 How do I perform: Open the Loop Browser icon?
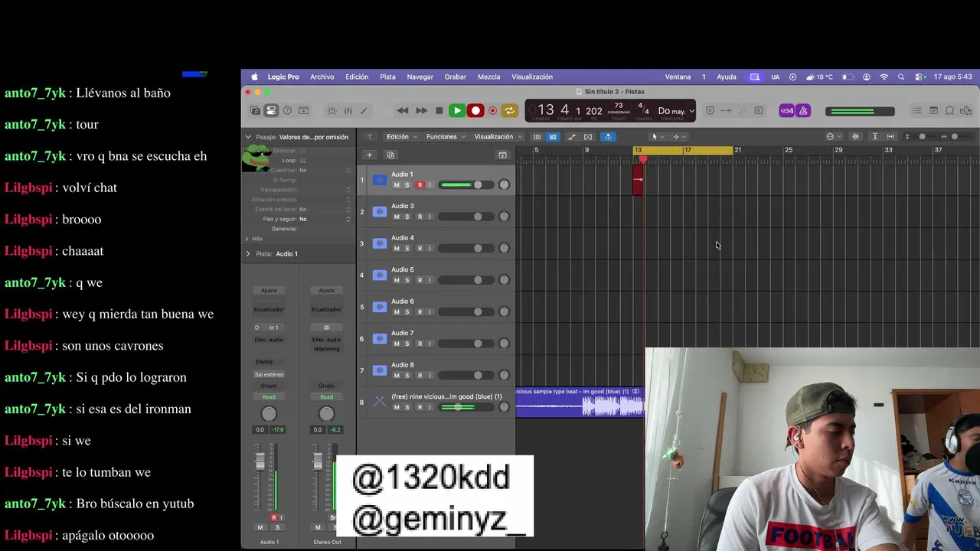click(x=949, y=111)
